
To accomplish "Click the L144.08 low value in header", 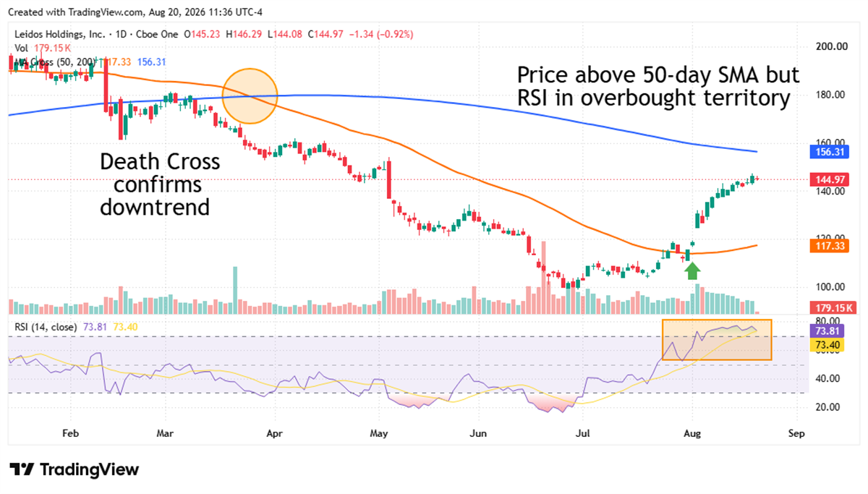I will click(286, 34).
